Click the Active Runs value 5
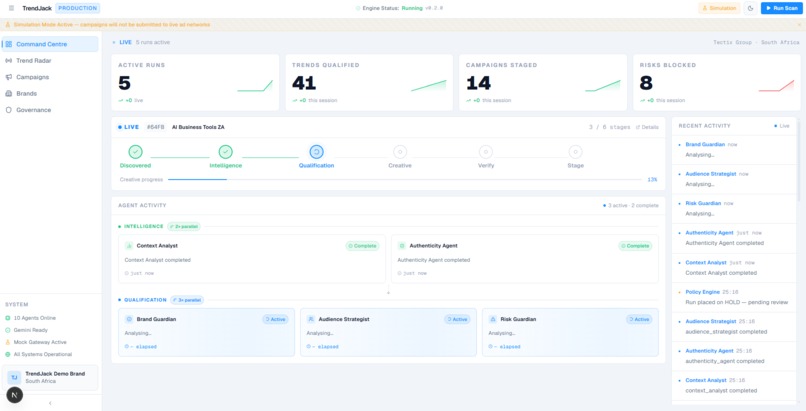The image size is (806, 411). 124,83
